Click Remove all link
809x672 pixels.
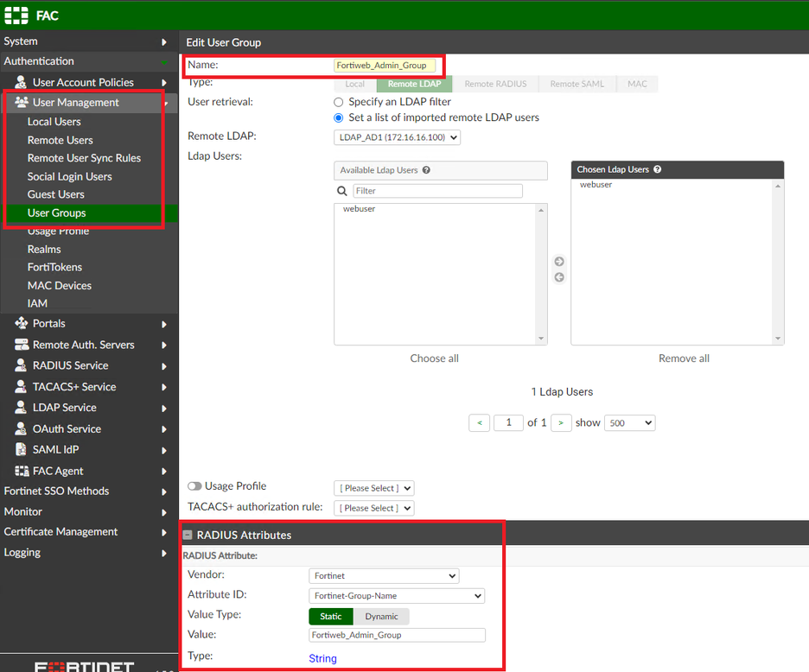[685, 358]
